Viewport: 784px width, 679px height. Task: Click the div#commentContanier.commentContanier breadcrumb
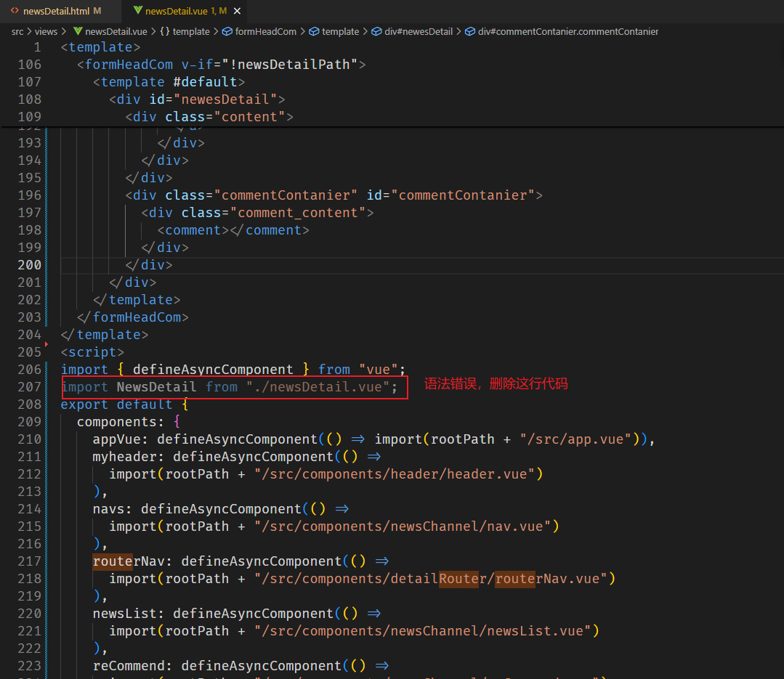point(567,31)
